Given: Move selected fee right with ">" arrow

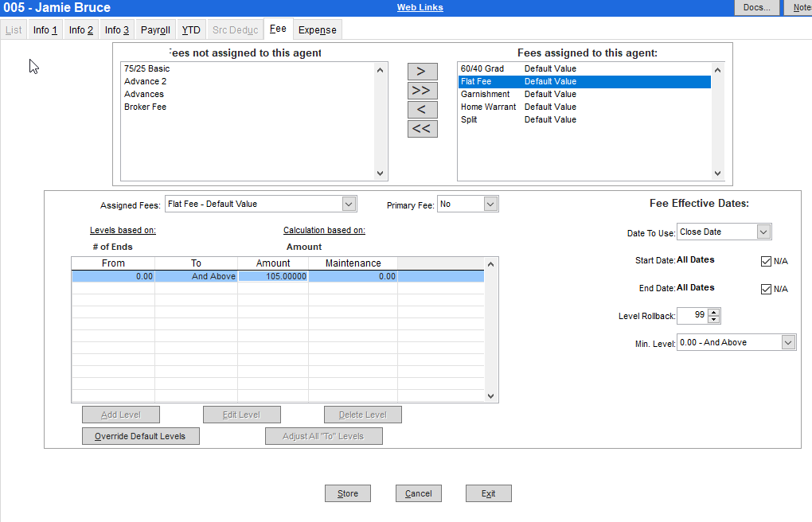Looking at the screenshot, I should (x=422, y=71).
